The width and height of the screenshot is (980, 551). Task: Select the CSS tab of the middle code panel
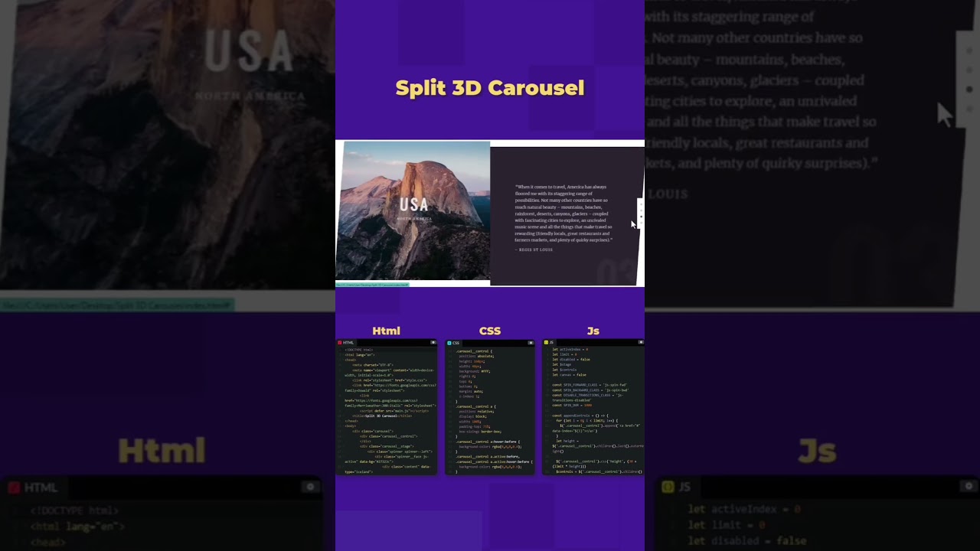454,343
